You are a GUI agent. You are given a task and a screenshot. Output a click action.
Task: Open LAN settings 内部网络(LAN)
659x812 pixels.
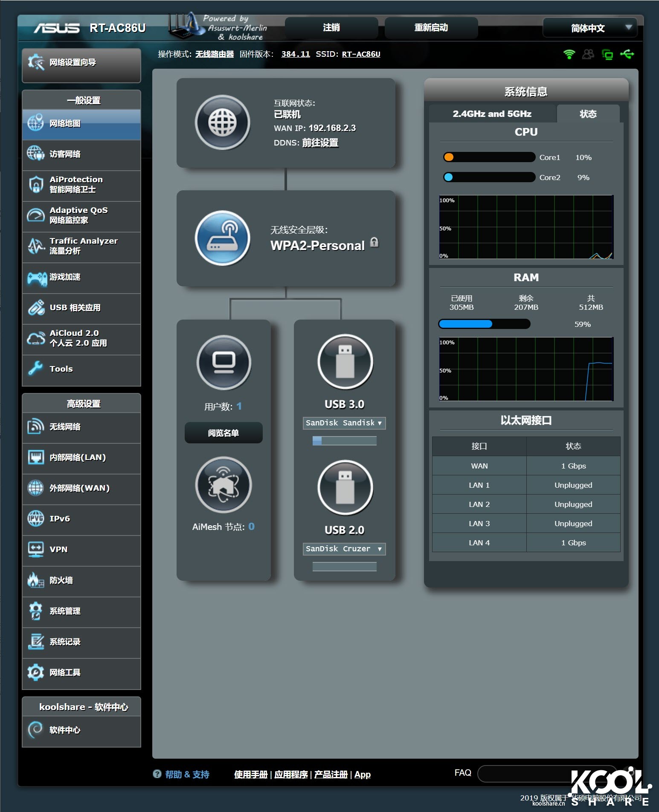81,458
